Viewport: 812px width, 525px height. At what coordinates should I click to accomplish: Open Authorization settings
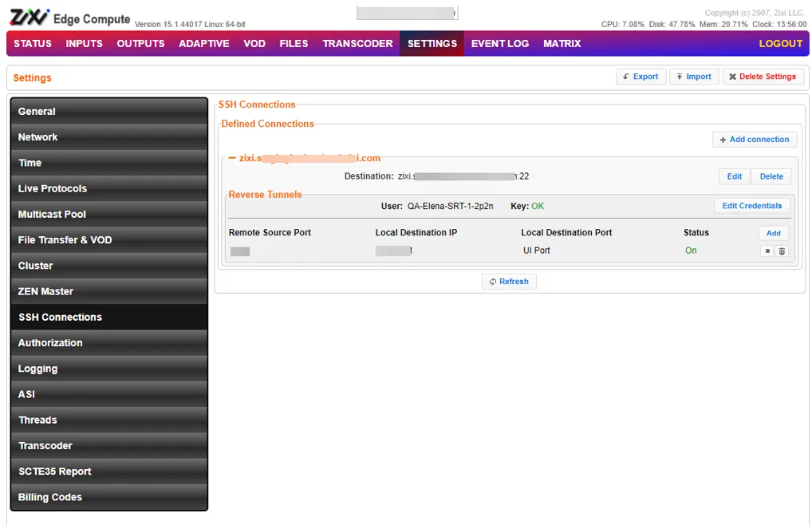(x=108, y=343)
